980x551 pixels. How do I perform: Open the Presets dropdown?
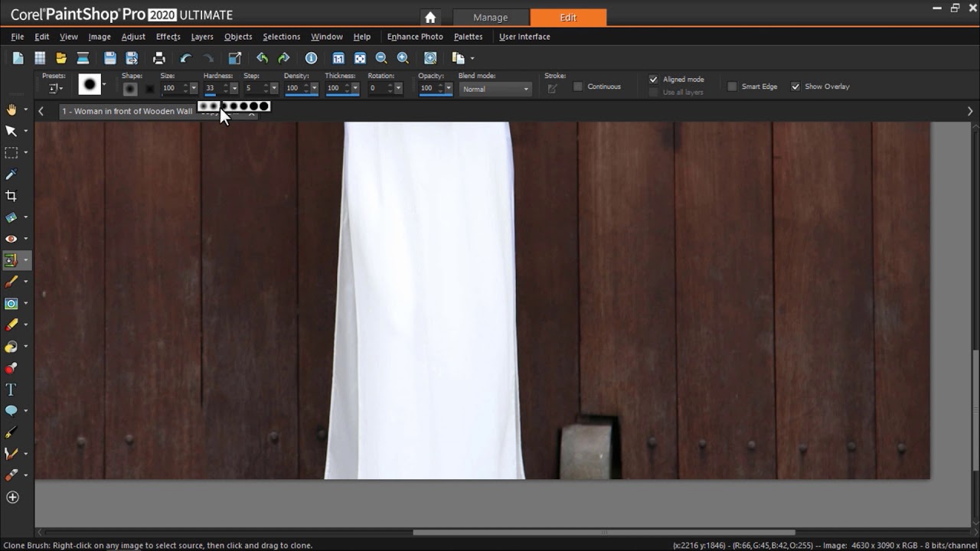[54, 89]
